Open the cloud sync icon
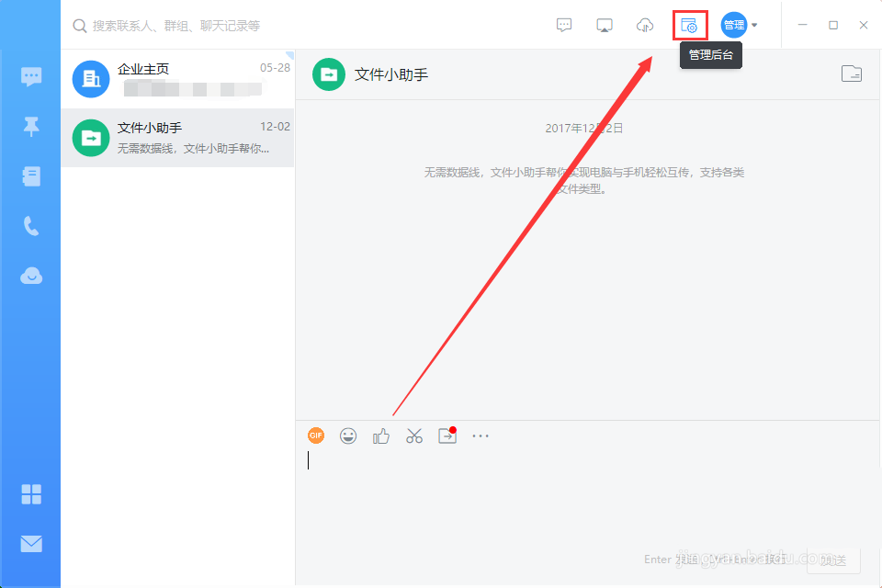 tap(645, 25)
